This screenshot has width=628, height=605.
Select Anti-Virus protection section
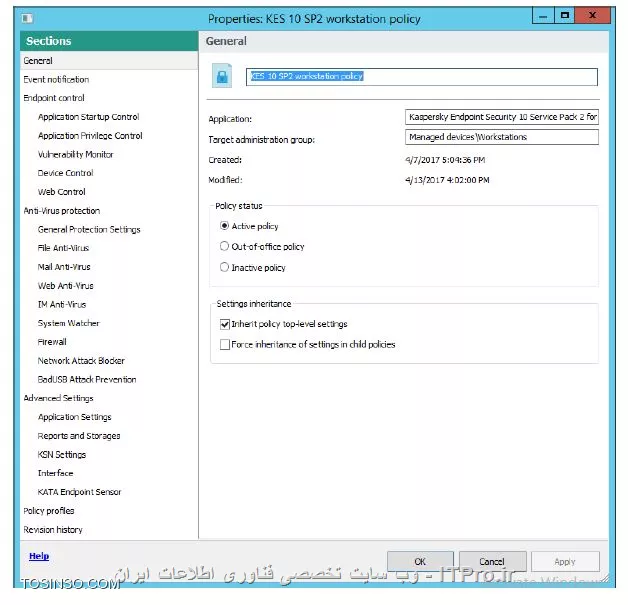click(62, 211)
